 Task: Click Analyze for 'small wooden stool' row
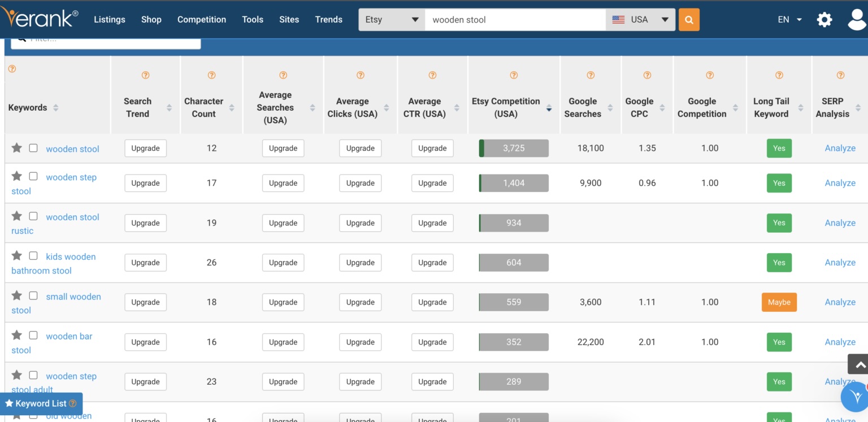click(x=840, y=302)
